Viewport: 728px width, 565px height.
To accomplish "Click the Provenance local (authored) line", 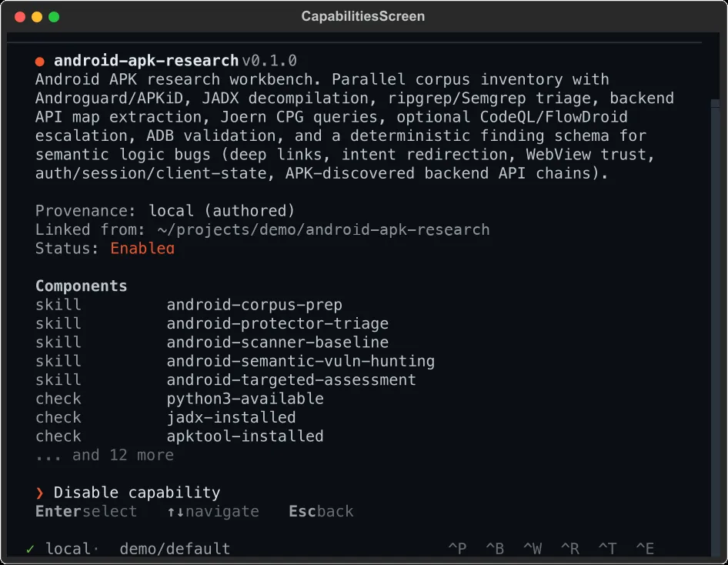I will coord(165,211).
